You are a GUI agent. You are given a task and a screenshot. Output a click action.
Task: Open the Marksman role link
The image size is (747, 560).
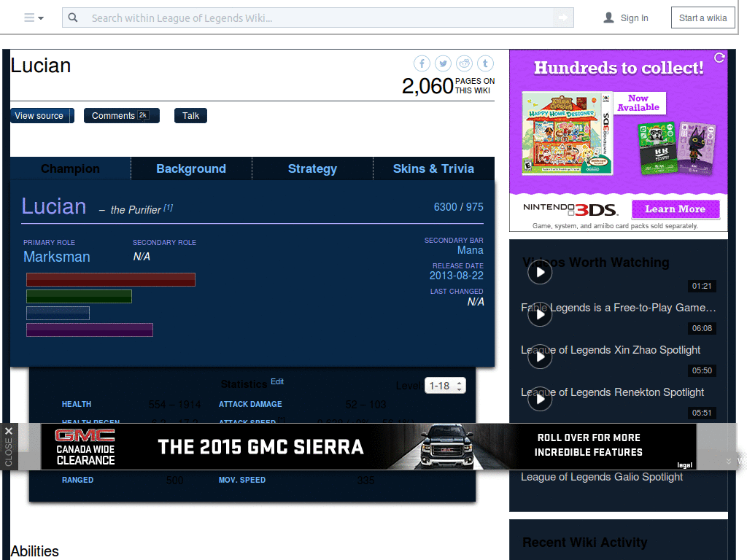pos(57,257)
